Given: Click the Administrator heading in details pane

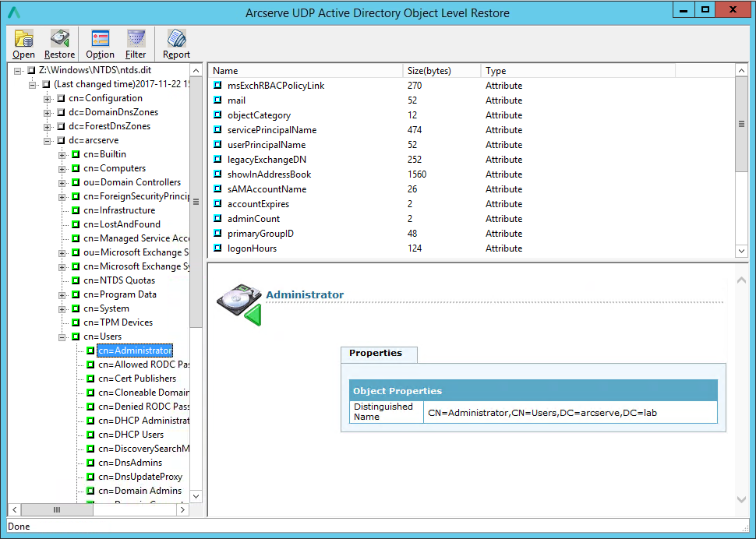Looking at the screenshot, I should coord(305,294).
